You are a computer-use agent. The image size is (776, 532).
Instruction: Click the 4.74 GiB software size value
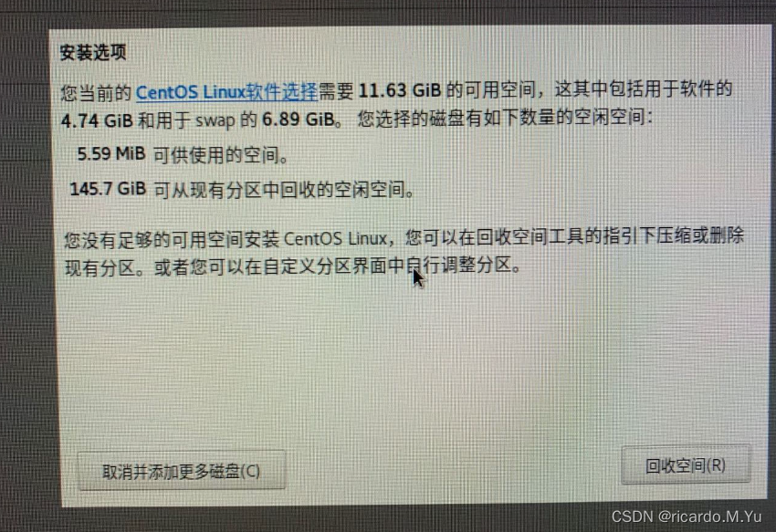click(97, 120)
